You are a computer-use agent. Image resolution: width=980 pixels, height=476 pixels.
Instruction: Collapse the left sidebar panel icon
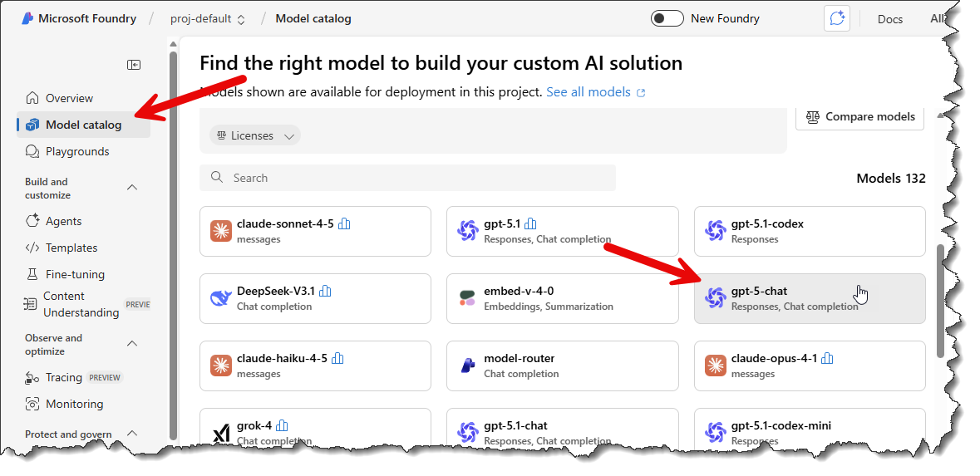pos(134,65)
